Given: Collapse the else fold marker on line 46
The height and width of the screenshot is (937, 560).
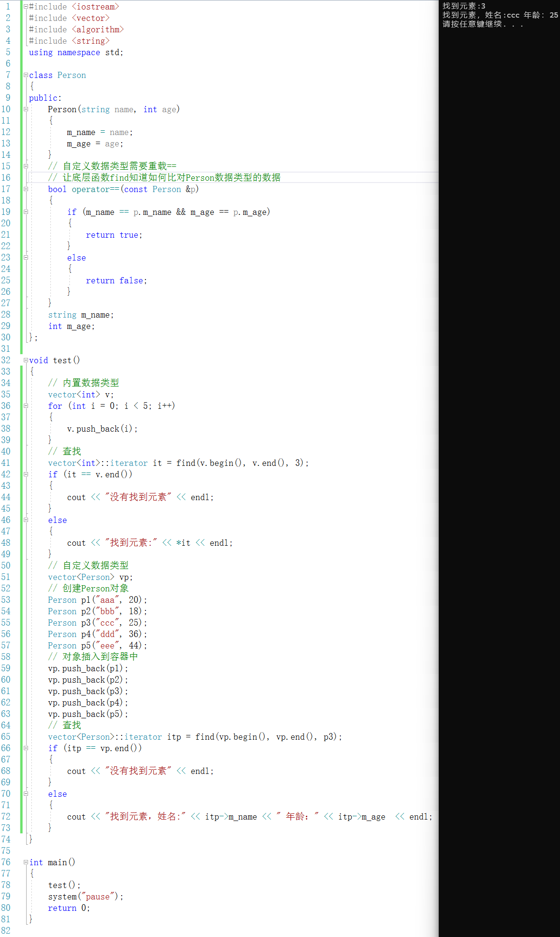Looking at the screenshot, I should point(26,520).
